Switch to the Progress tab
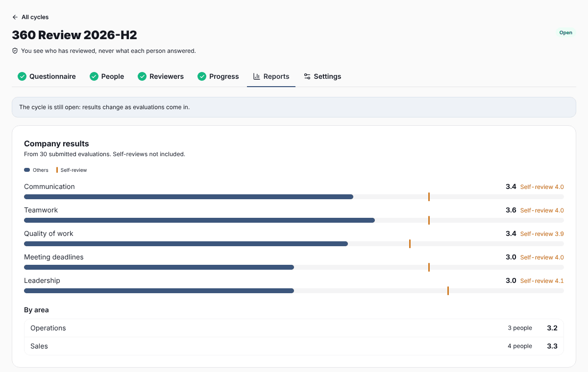The image size is (588, 372). click(x=218, y=76)
